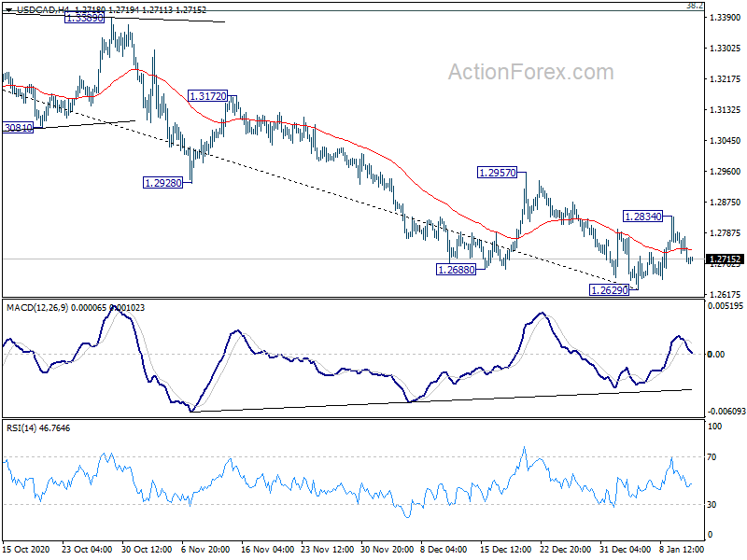
Task: Click the 16 Nov 04:00 date label
Action: (x=268, y=550)
